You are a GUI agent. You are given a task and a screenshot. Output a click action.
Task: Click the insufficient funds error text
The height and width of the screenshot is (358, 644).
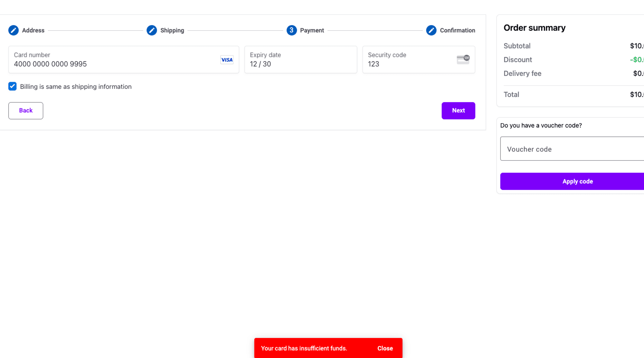(x=304, y=348)
